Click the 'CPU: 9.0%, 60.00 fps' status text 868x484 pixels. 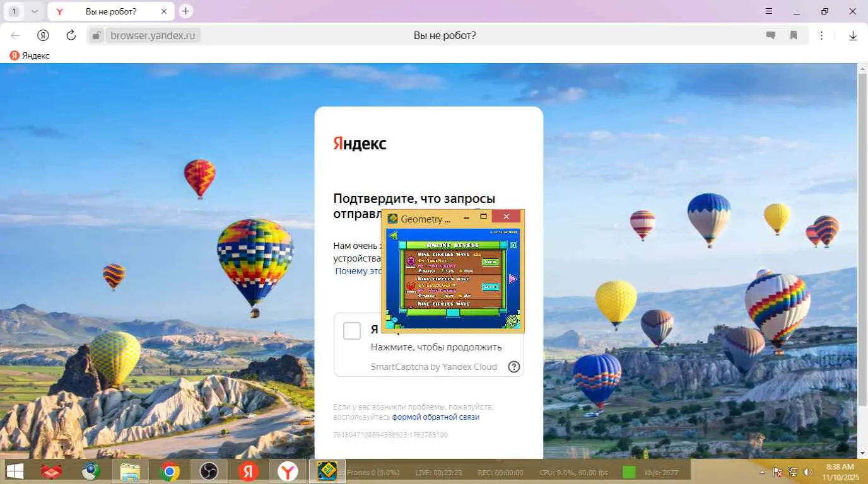(573, 473)
